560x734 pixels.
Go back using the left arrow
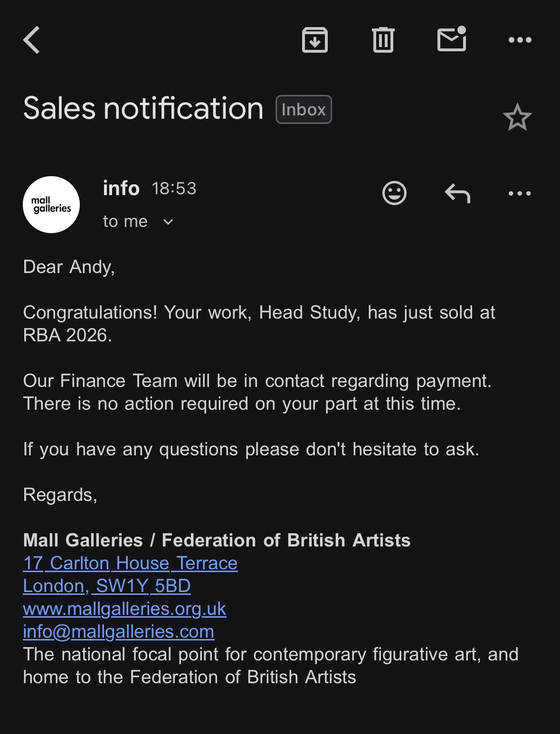pos(32,40)
